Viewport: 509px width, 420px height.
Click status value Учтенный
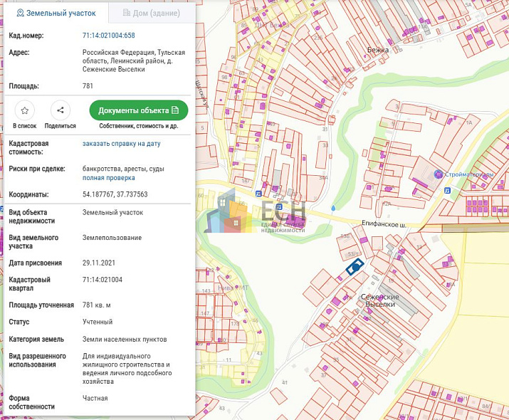point(98,322)
